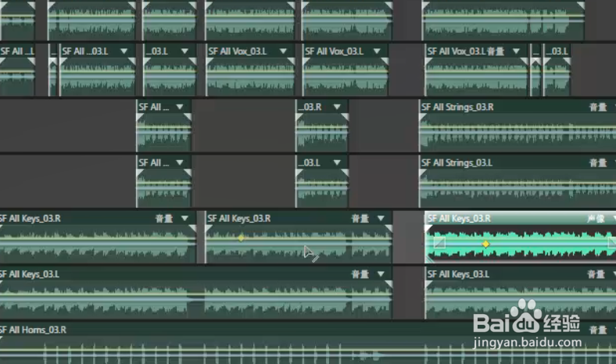Select the SF All Strings_03.L clip title
The height and width of the screenshot is (364, 616).
point(457,162)
